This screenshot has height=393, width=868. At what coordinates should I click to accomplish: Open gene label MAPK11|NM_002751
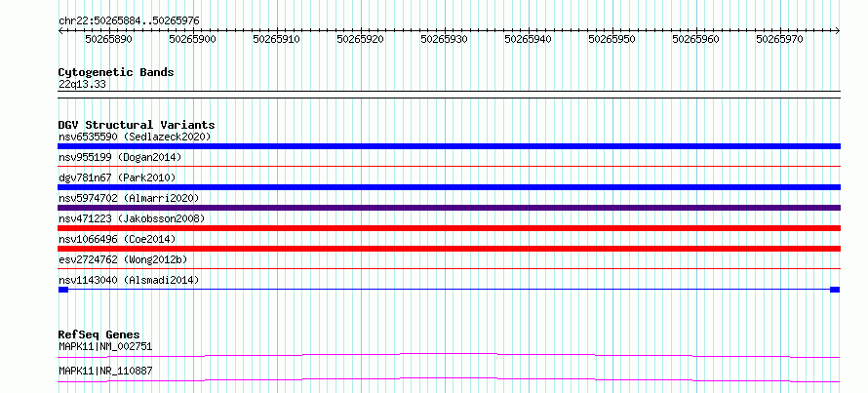pos(105,346)
